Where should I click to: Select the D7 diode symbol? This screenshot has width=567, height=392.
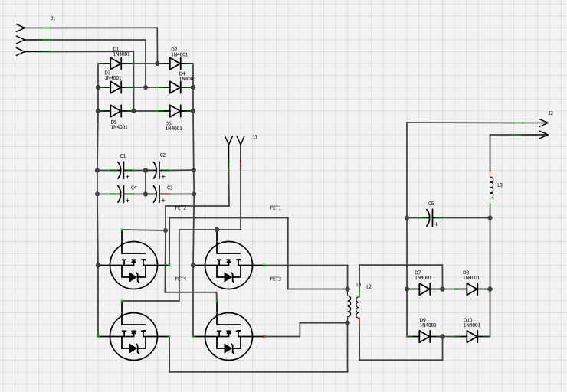click(x=424, y=289)
